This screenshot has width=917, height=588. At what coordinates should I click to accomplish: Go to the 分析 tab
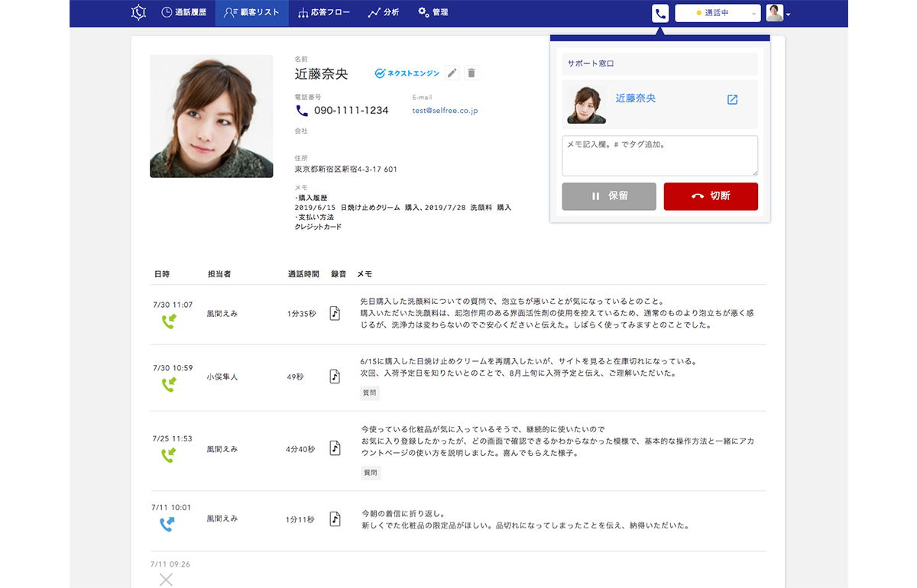point(384,13)
